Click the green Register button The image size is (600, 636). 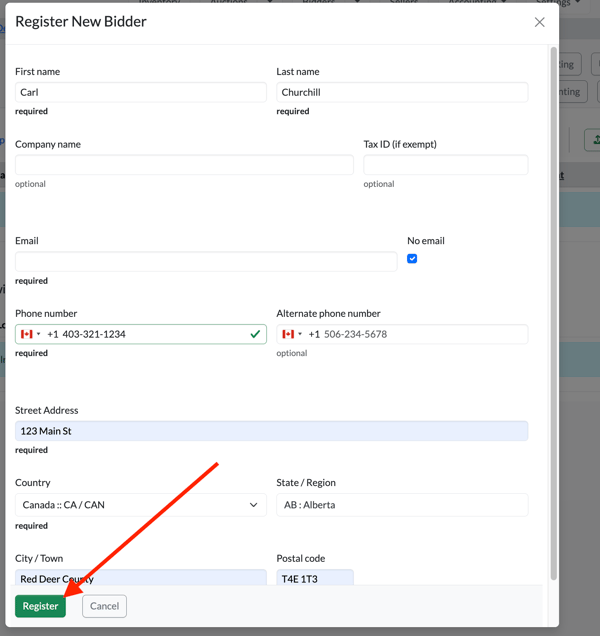click(x=40, y=606)
